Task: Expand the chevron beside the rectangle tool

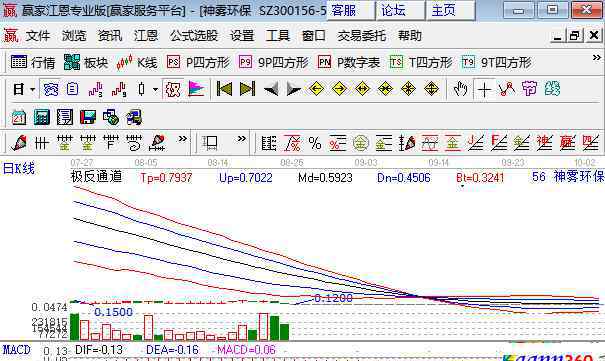Action: [x=242, y=138]
